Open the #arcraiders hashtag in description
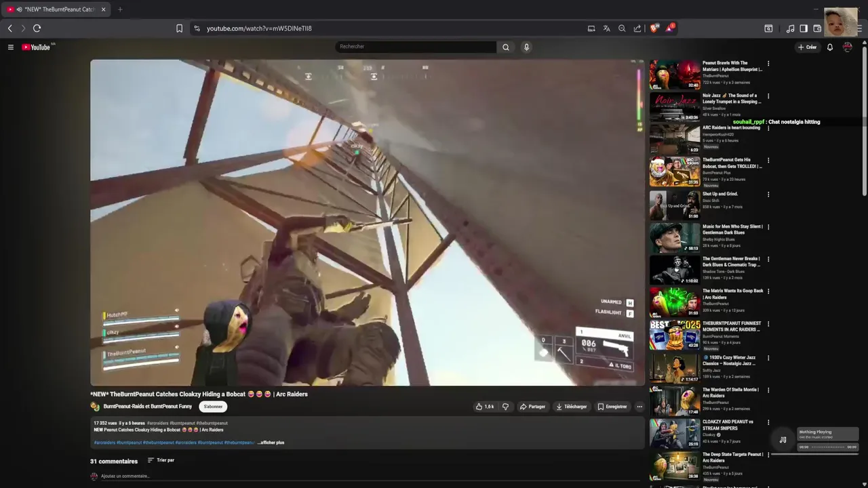This screenshot has width=868, height=488. [x=104, y=443]
